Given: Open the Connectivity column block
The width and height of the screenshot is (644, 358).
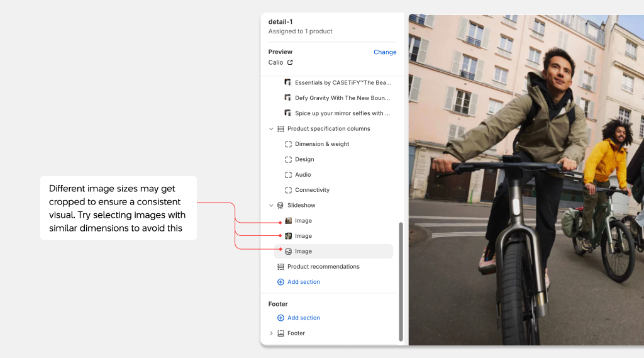Looking at the screenshot, I should [312, 190].
